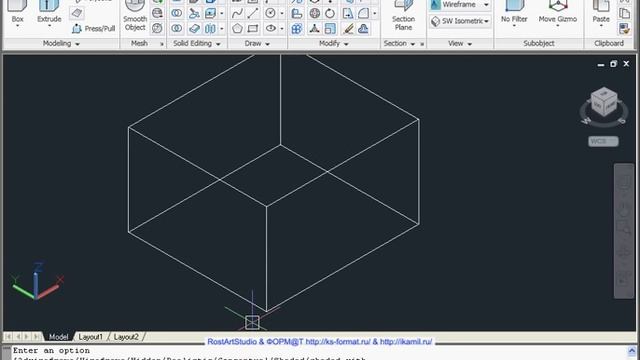The image size is (640, 360).
Task: Select the Line draw tool
Action: coord(253,13)
